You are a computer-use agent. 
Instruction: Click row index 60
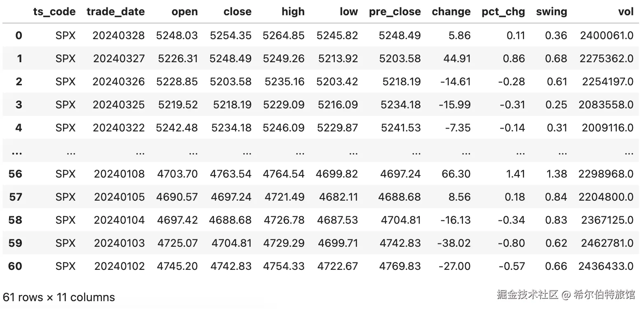(15, 266)
